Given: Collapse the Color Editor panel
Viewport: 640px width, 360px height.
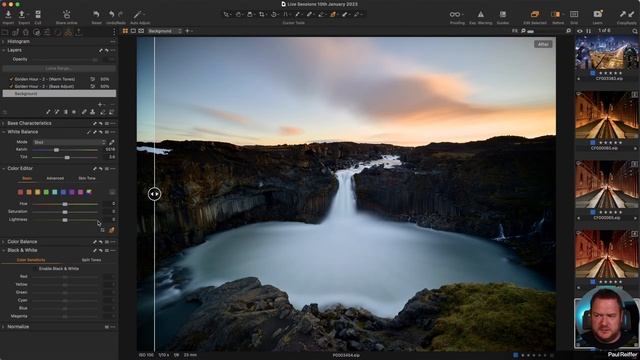Looking at the screenshot, I should pos(4,169).
